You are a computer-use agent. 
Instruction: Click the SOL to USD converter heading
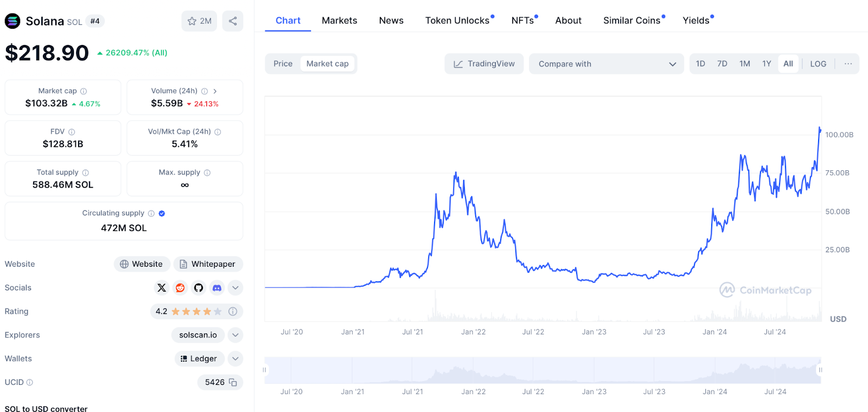pos(46,409)
